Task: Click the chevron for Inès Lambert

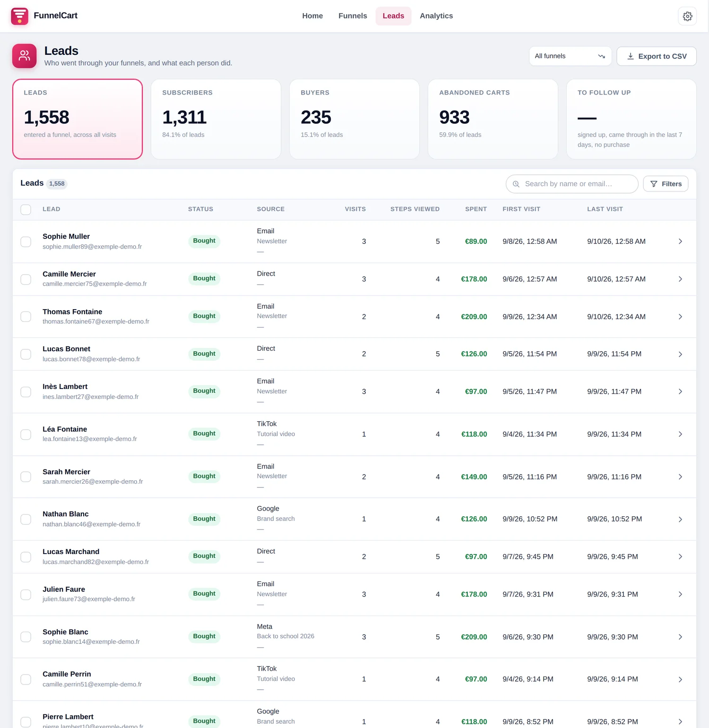Action: (680, 391)
